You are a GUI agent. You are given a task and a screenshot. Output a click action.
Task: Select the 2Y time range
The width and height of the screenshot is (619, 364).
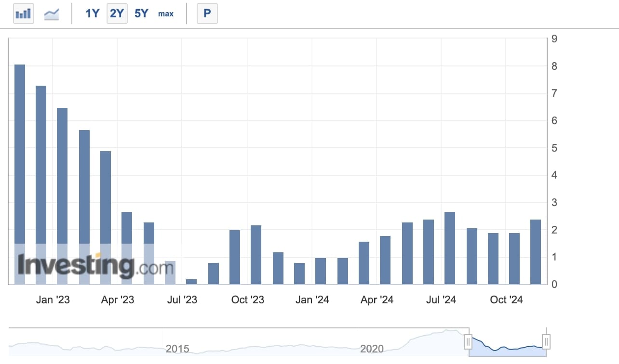pos(117,13)
